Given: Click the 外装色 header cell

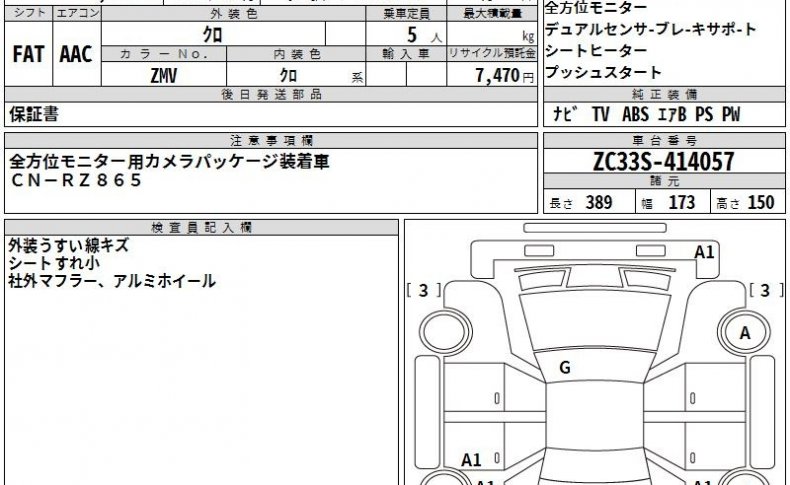Looking at the screenshot, I should click(x=234, y=14).
